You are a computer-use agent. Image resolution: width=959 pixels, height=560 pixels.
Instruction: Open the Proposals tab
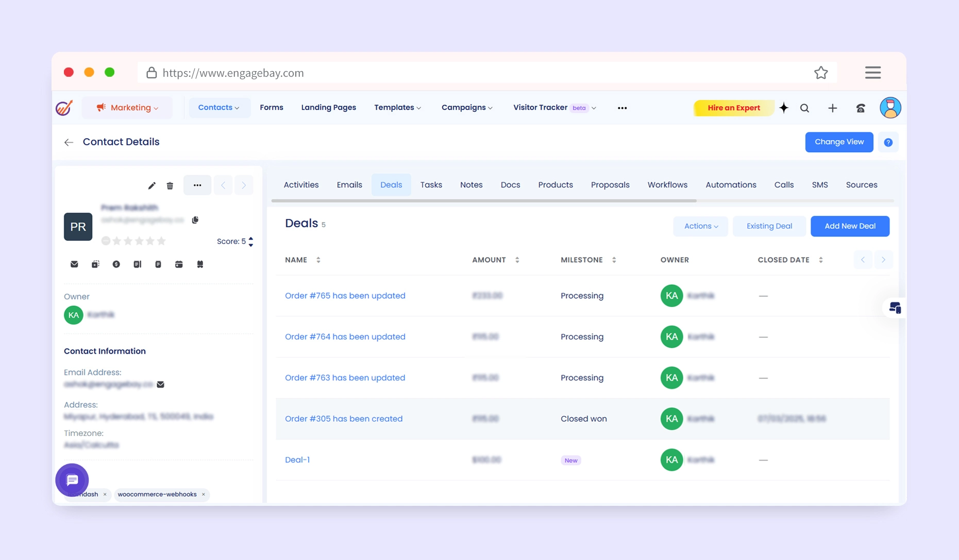[x=610, y=185]
